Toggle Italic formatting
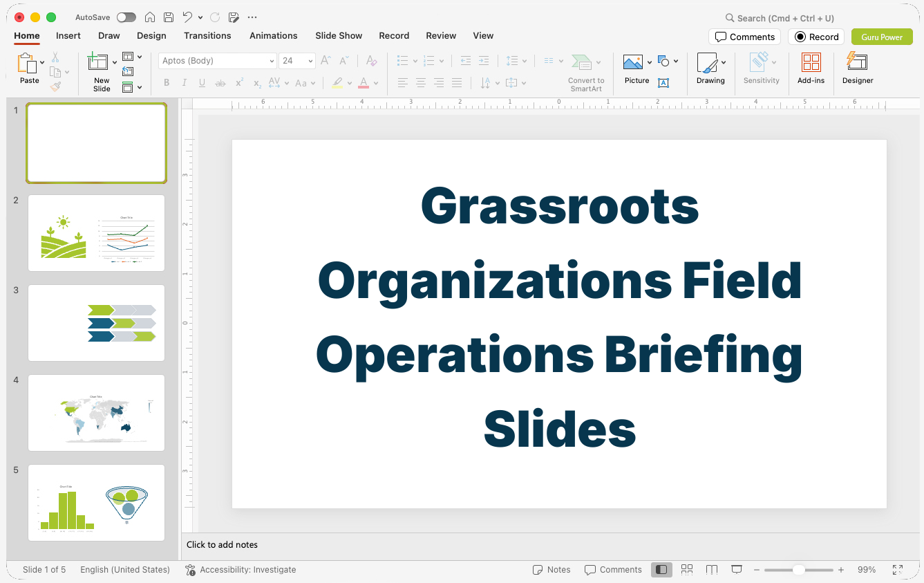Screen dimensions: 924x583 coord(185,83)
